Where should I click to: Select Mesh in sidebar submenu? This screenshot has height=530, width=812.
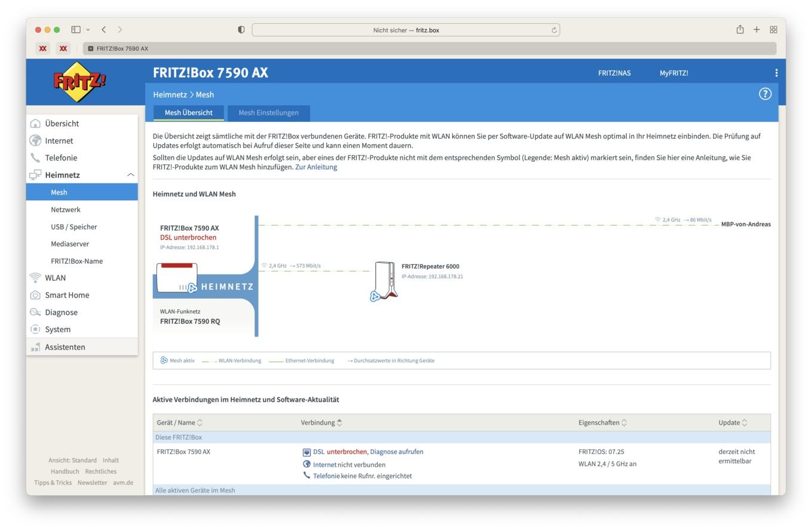click(82, 192)
